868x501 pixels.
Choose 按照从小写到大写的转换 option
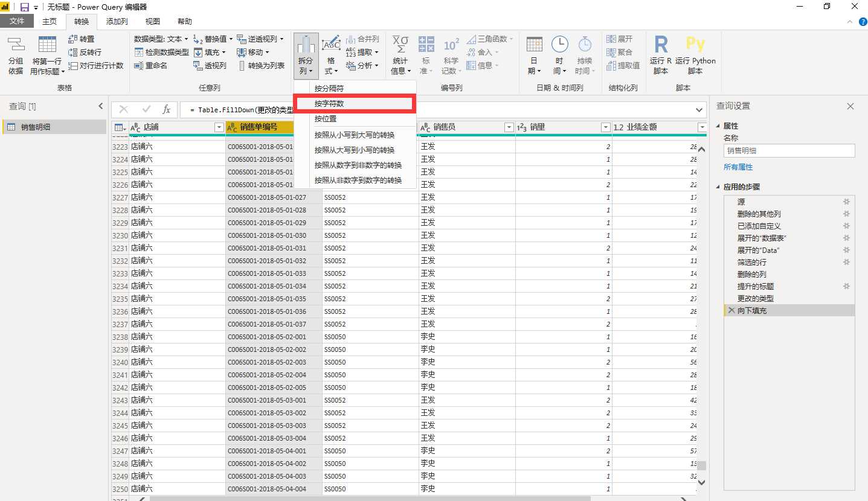pyautogui.click(x=355, y=135)
